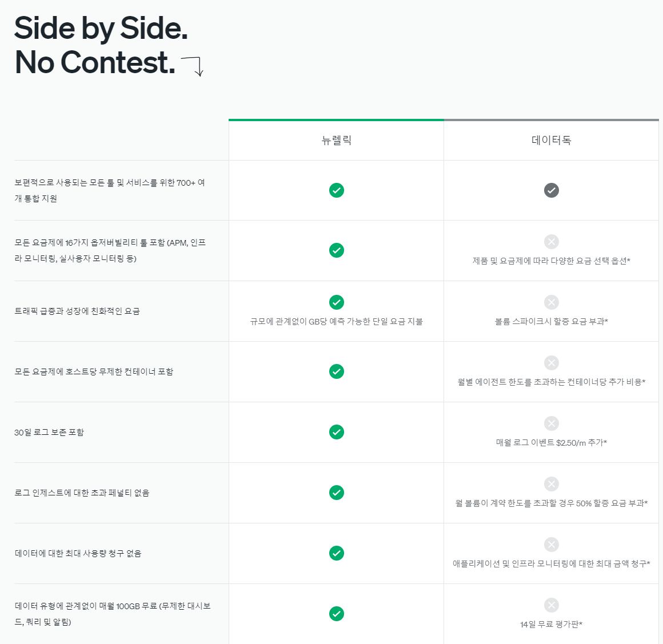This screenshot has height=644, width=663.
Task: Click green check for 최대 사용량 청구 없음 row
Action: click(337, 553)
